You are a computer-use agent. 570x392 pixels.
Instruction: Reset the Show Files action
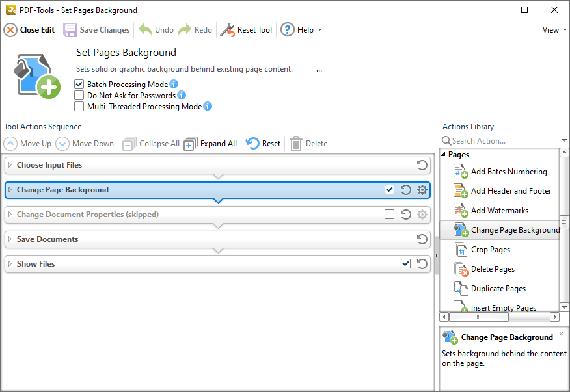(x=422, y=264)
